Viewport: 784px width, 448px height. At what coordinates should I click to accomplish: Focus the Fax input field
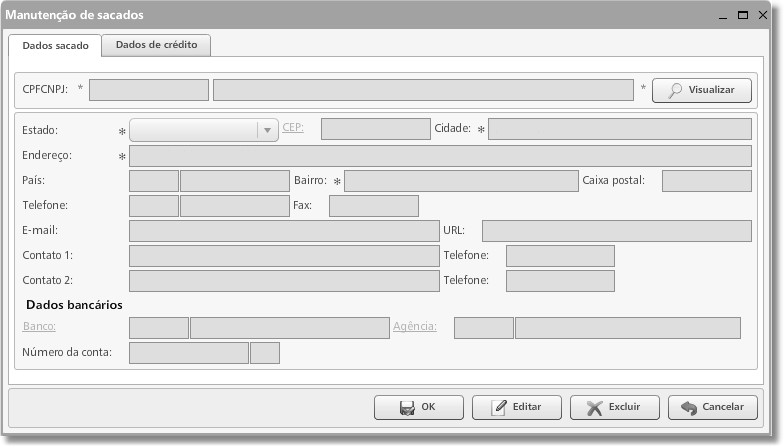point(374,206)
